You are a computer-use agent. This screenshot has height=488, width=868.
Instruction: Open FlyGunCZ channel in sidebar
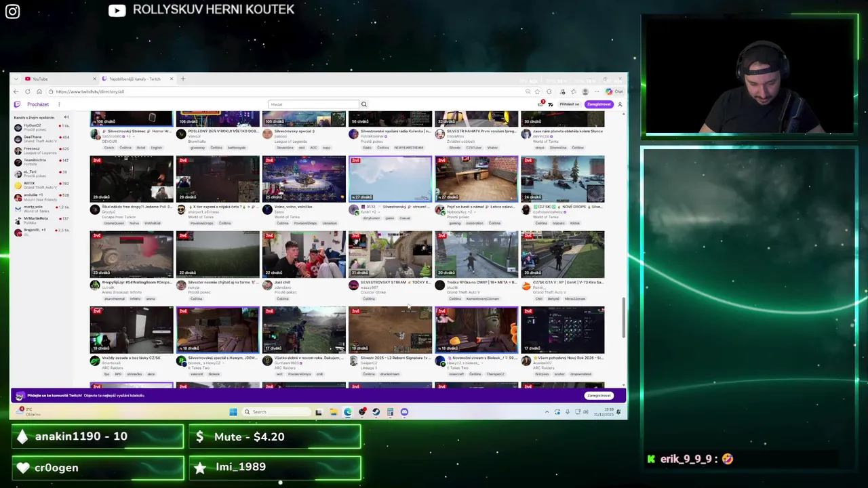41,127
